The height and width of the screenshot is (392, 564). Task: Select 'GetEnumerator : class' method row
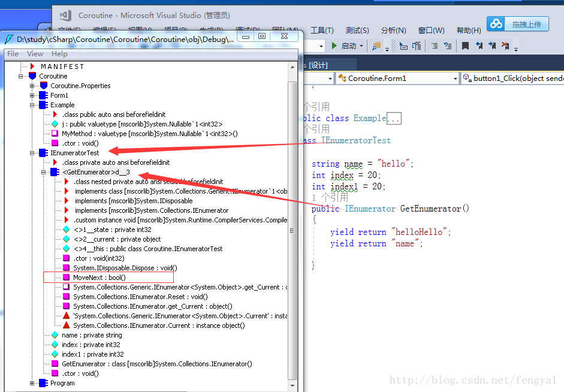point(157,364)
